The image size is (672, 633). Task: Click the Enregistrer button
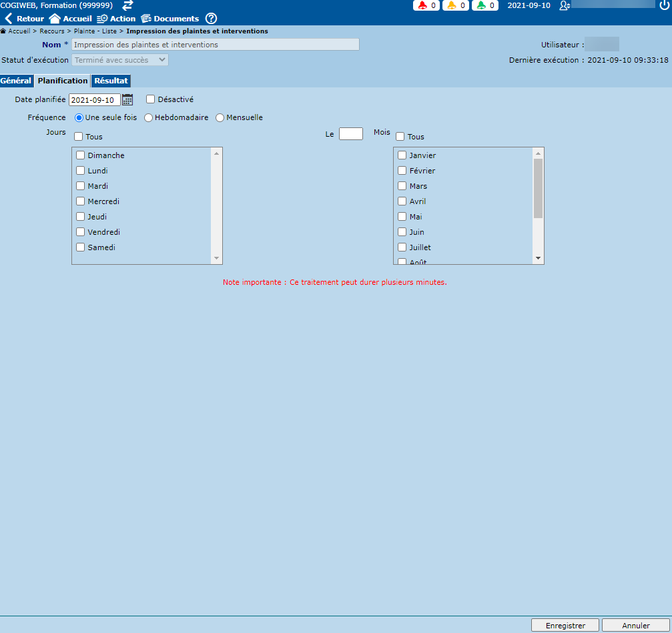[565, 626]
